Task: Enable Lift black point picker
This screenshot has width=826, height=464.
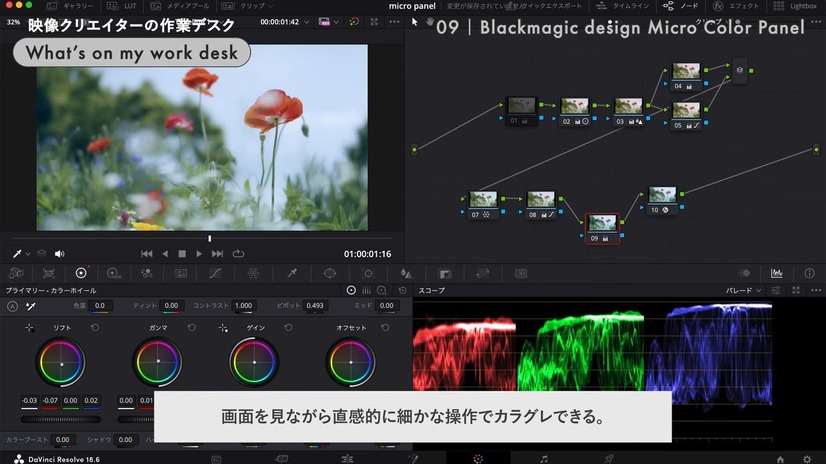Action: click(30, 328)
